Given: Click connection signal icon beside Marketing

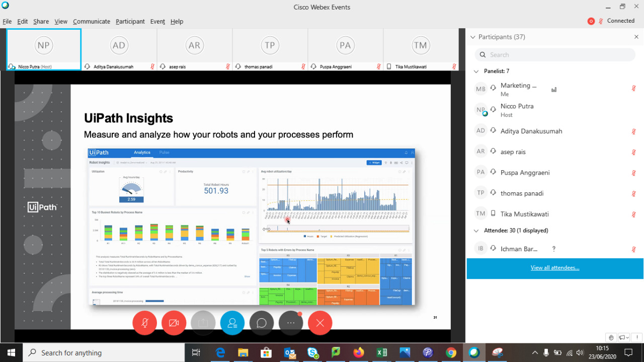Looking at the screenshot, I should [x=554, y=90].
